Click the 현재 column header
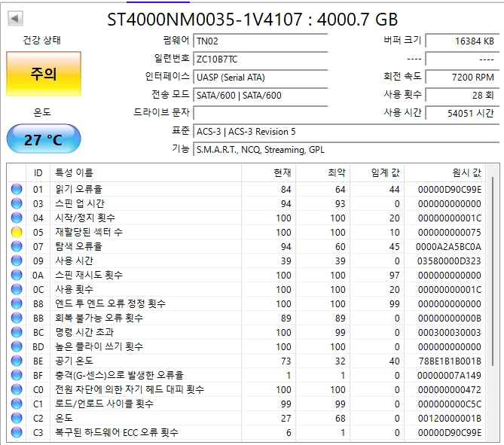The image size is (504, 445). 268,173
